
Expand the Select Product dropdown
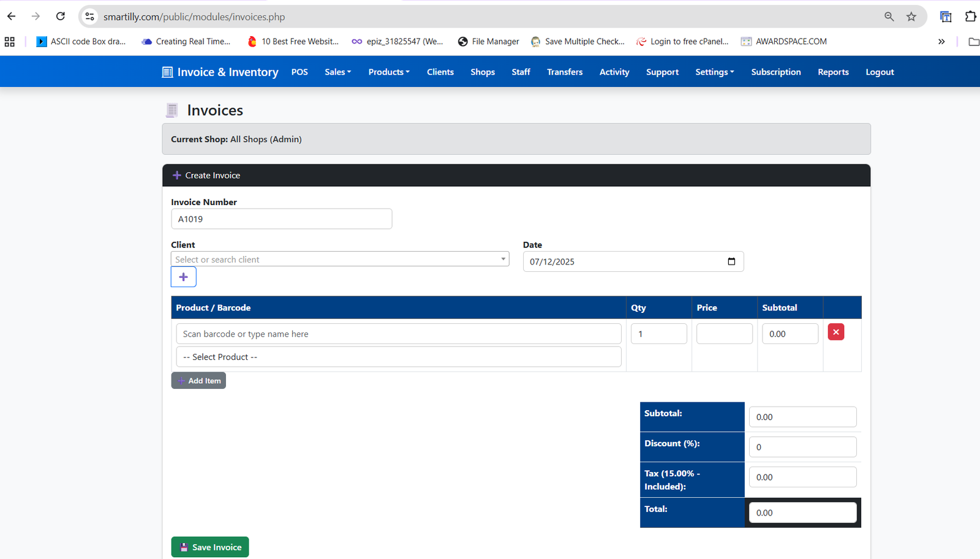(398, 356)
